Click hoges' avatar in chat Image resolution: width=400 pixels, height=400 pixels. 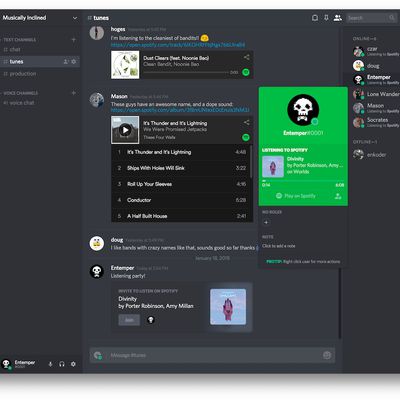point(97,33)
